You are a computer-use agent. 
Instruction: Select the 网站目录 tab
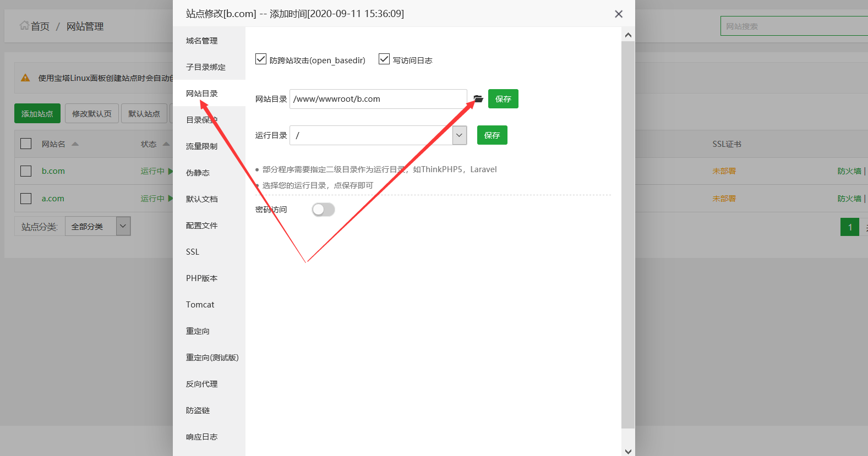coord(209,94)
